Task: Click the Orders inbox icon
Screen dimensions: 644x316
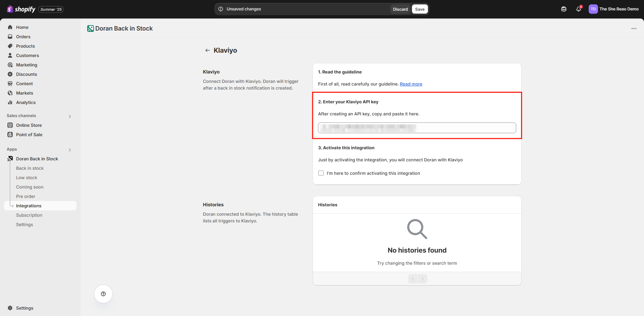Action: tap(10, 37)
